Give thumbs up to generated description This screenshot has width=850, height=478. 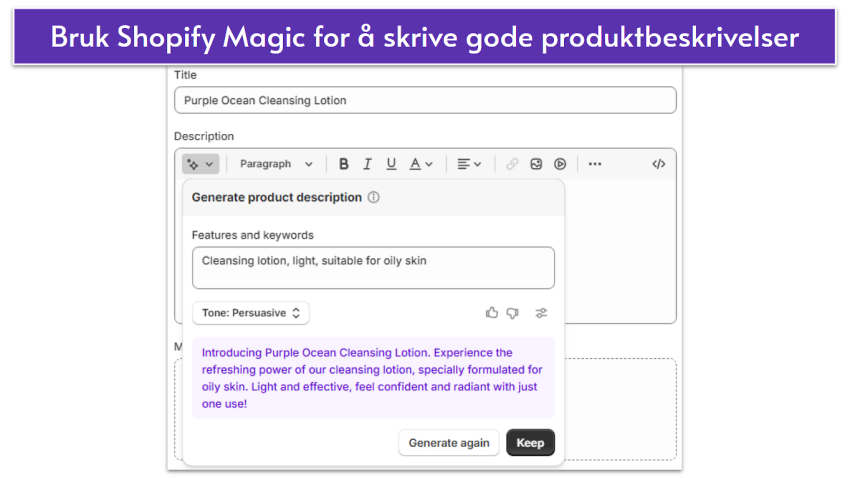(492, 313)
